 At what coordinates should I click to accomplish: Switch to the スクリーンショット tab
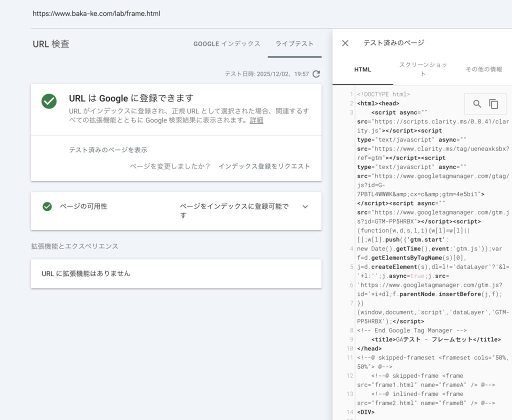pyautogui.click(x=423, y=69)
